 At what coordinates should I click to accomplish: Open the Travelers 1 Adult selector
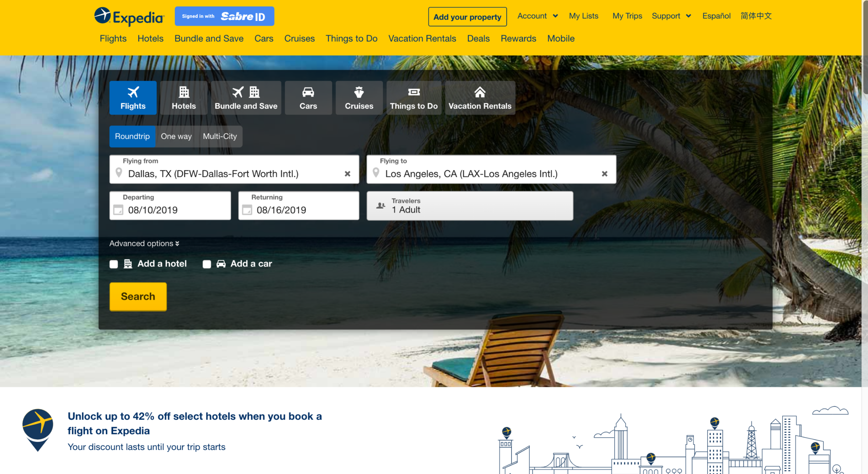pyautogui.click(x=470, y=206)
